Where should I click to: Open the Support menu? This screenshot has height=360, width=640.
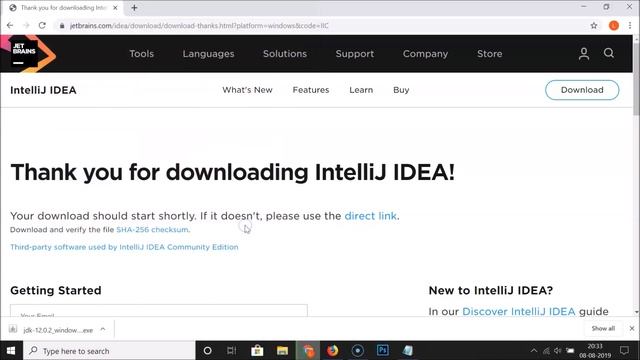(354, 54)
